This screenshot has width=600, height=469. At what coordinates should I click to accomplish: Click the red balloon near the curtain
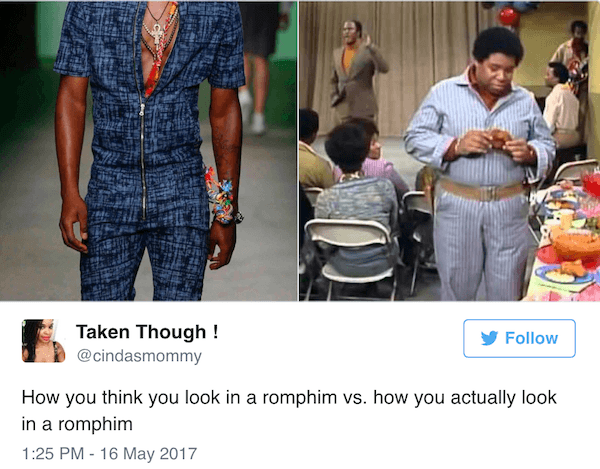[509, 16]
